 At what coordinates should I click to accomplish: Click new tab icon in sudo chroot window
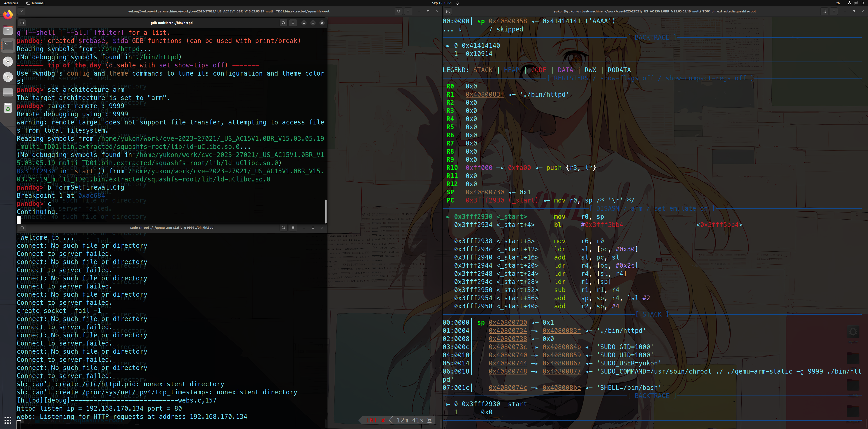22,228
